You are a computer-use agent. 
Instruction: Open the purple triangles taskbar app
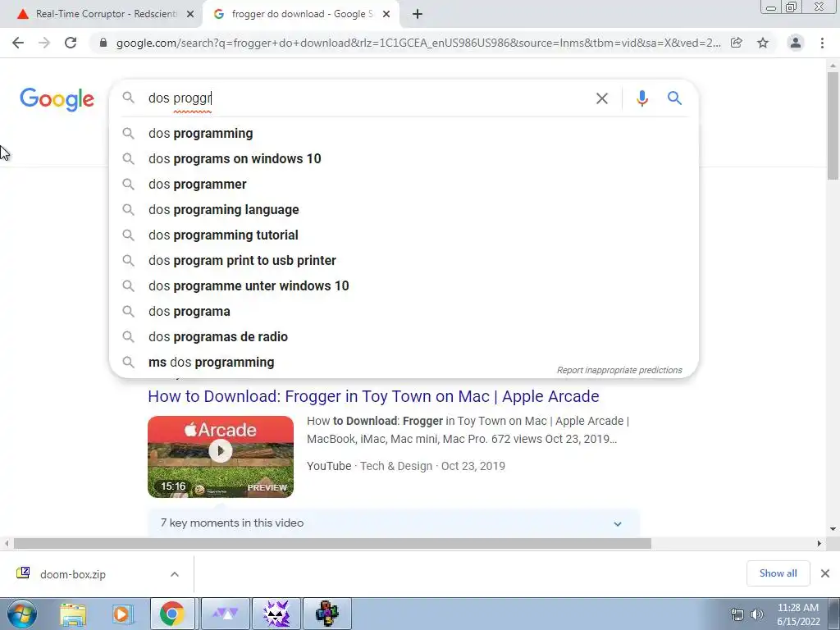coord(226,614)
